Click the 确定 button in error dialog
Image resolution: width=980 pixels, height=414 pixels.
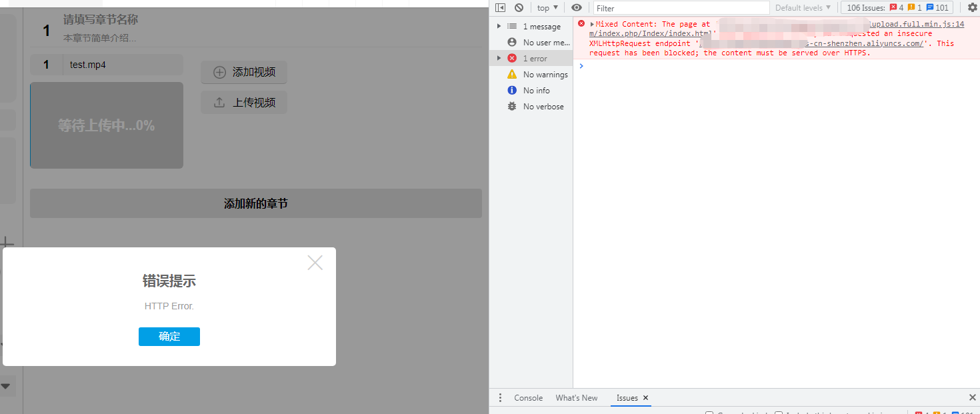169,337
